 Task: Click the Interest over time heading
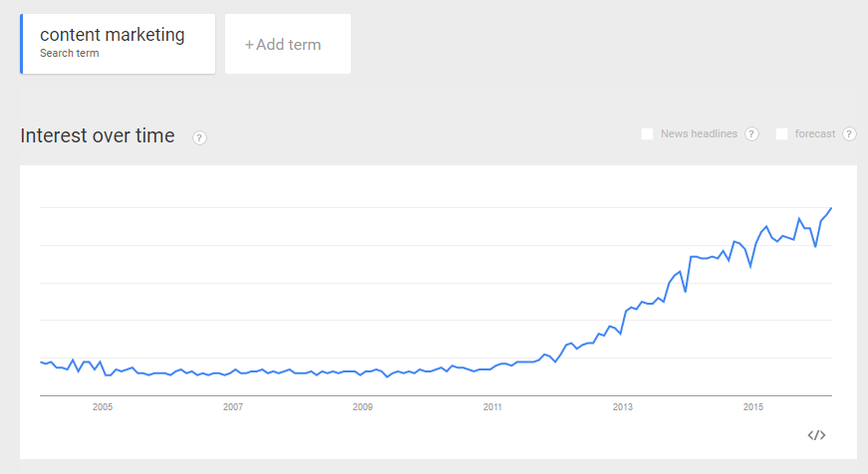[x=98, y=135]
